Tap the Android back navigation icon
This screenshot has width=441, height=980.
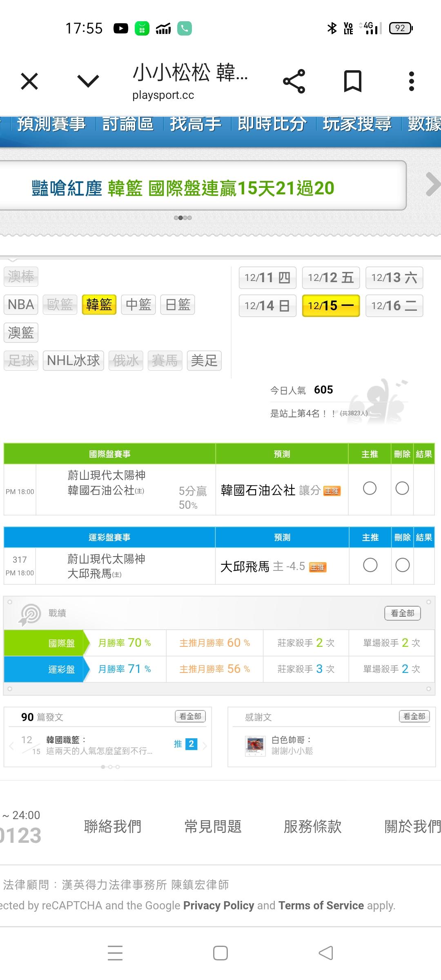pos(325,953)
